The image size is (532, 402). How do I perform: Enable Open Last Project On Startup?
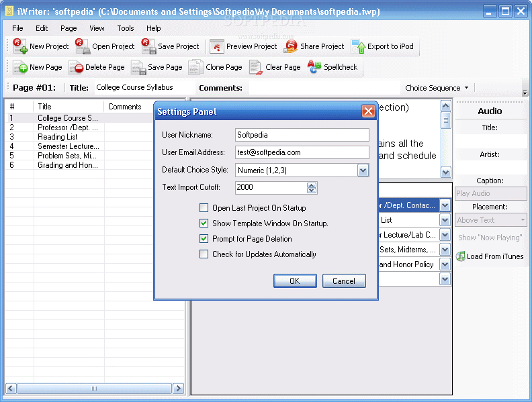tap(204, 207)
